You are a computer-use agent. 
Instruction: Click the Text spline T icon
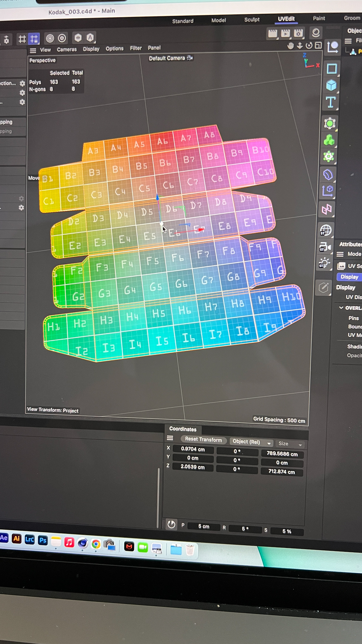pyautogui.click(x=331, y=102)
